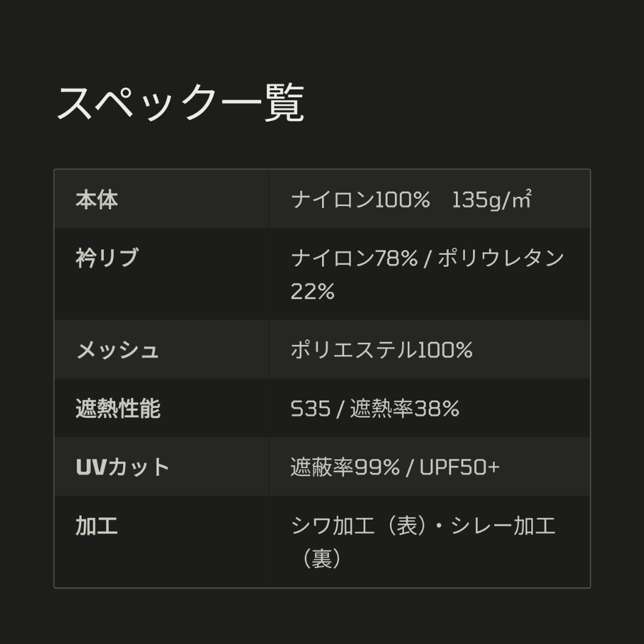Image resolution: width=644 pixels, height=644 pixels.
Task: Click the スペック一覧 heading
Action: point(180,104)
